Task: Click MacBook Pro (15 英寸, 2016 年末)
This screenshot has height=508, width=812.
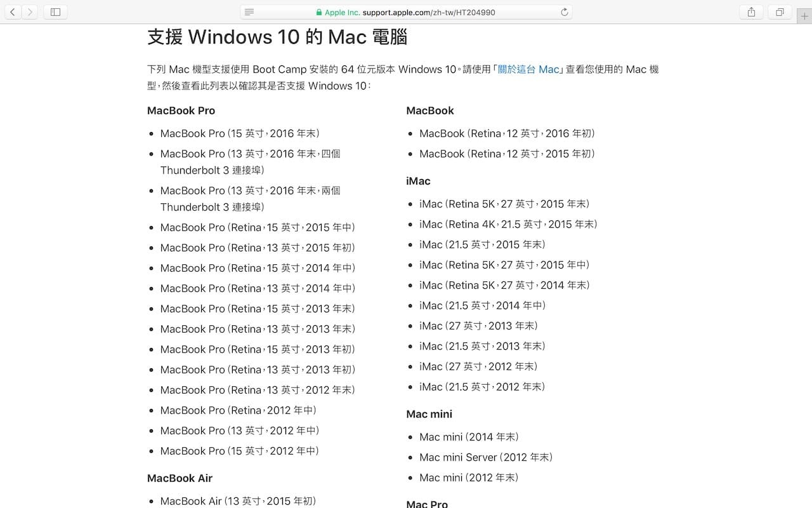Action: click(240, 133)
